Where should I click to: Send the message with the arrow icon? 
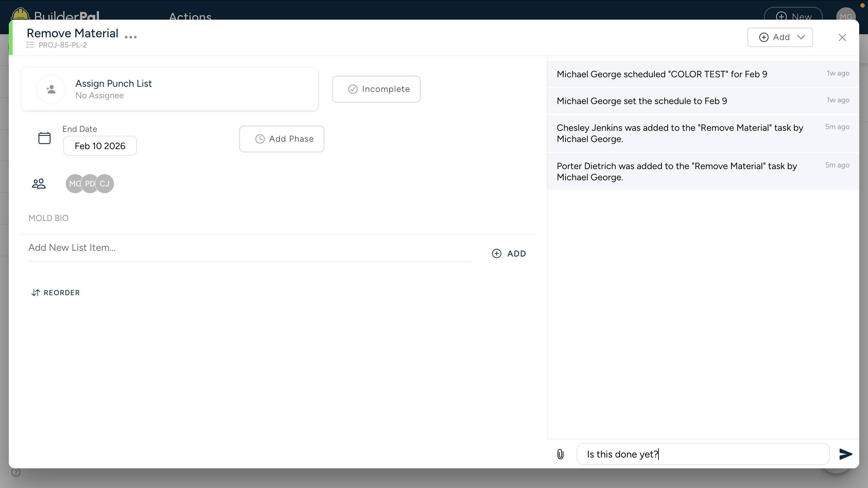845,454
